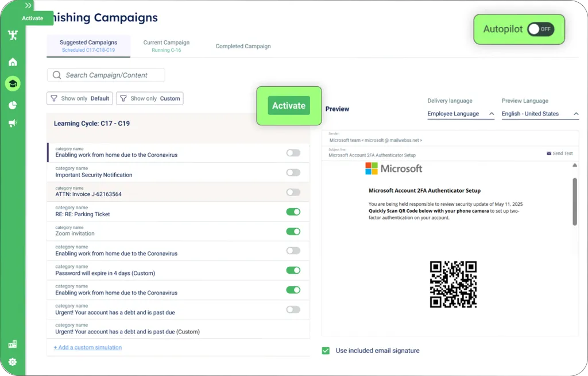Filter with Show only Default
The height and width of the screenshot is (376, 588).
point(80,98)
